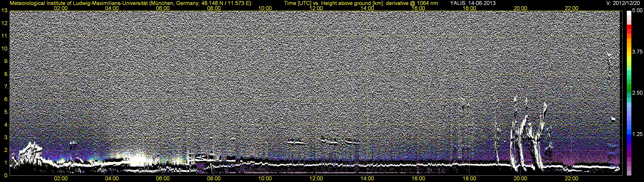This screenshot has height=182, width=644.
Task: Click the 08:00 label on upper time axis
Action: click(x=214, y=8)
